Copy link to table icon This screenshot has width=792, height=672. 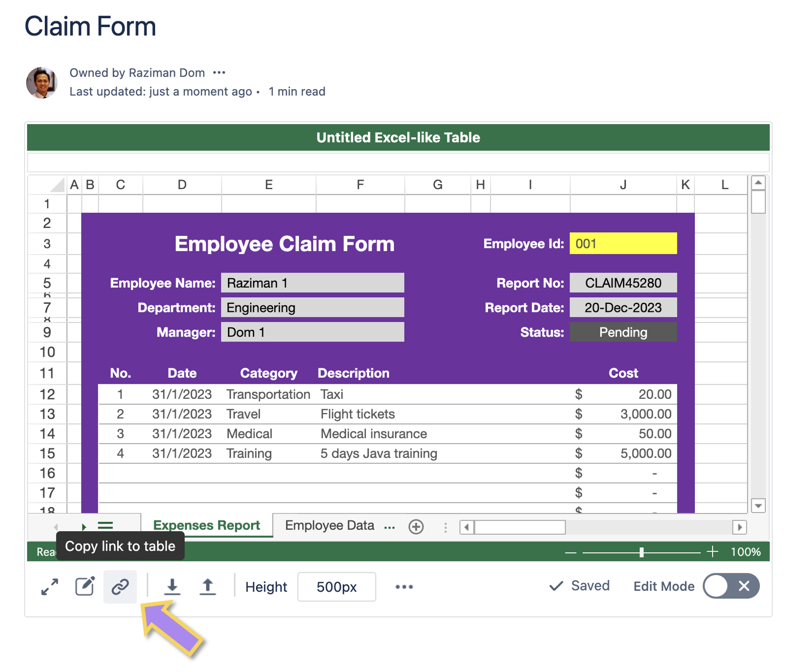pos(120,586)
